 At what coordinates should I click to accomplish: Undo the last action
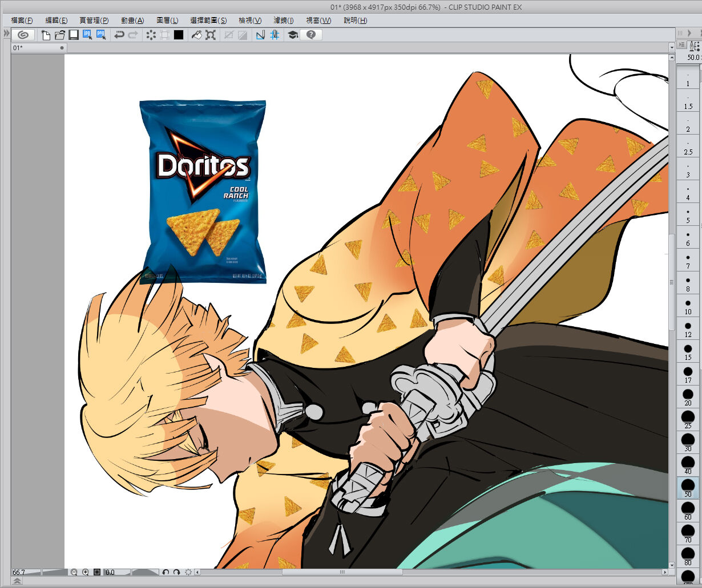119,35
